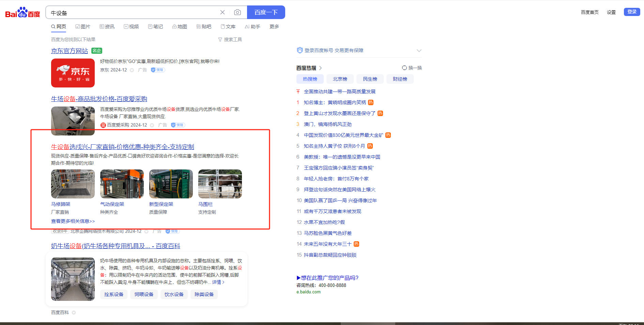Viewport: 644px width, 325px height.
Task: Click the search input field
Action: pyautogui.click(x=133, y=13)
